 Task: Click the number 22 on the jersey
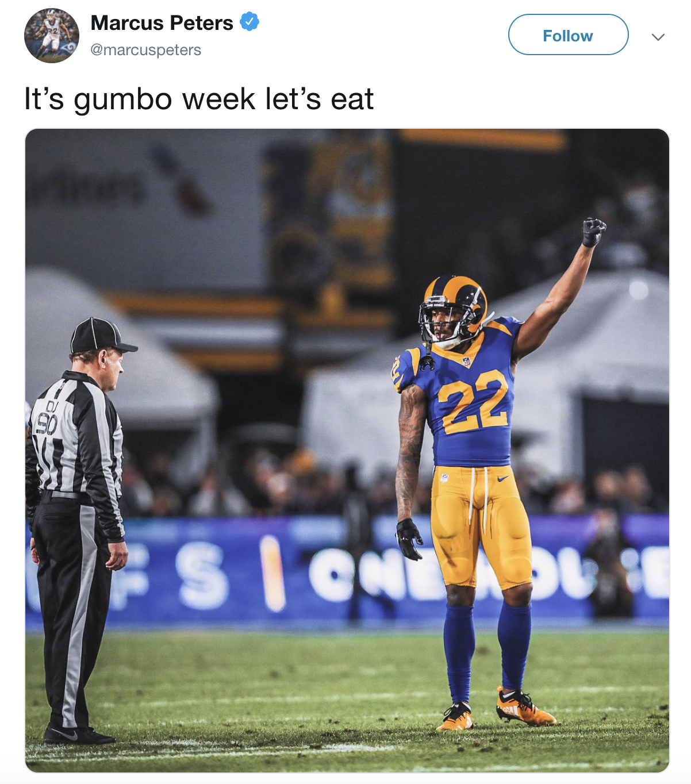pyautogui.click(x=472, y=402)
